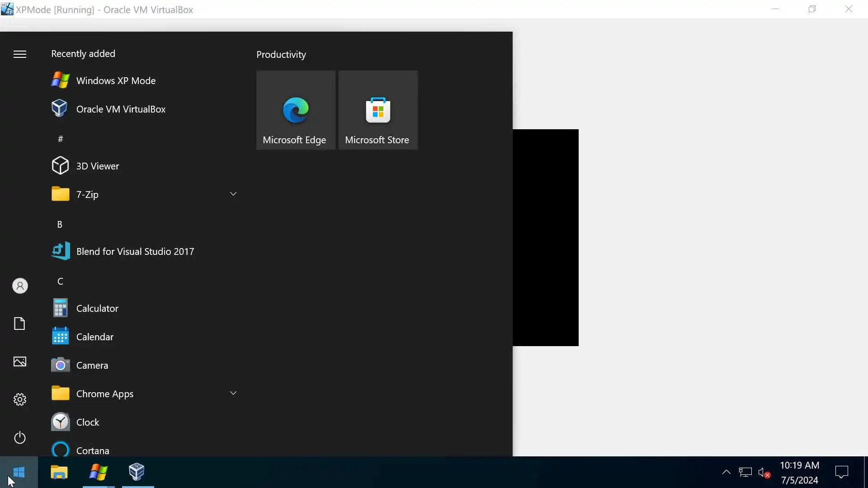Launch the Clock app
The image size is (868, 488).
pos(87,422)
